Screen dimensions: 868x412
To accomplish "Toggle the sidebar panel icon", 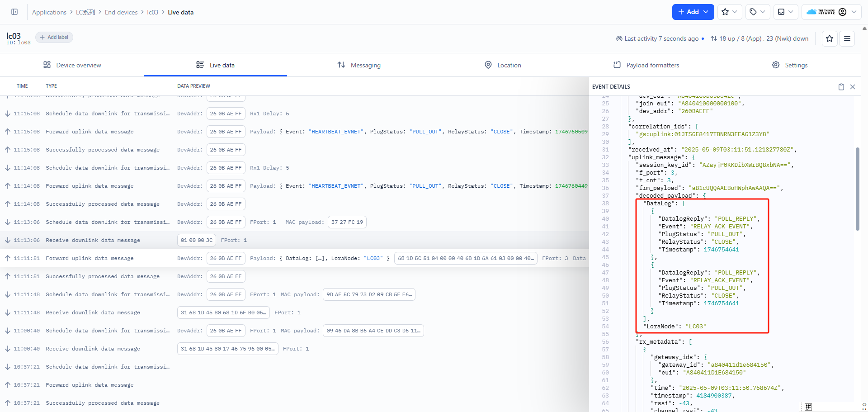I will [14, 12].
